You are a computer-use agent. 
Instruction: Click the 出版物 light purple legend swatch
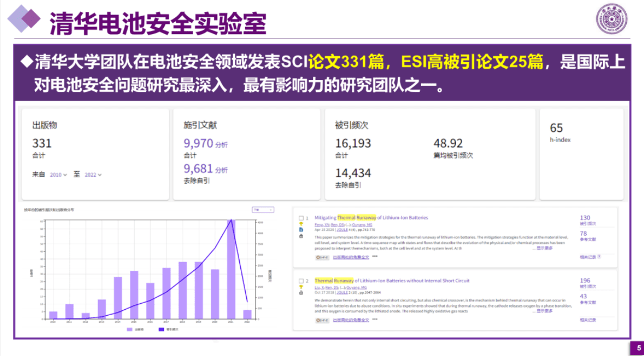point(130,329)
